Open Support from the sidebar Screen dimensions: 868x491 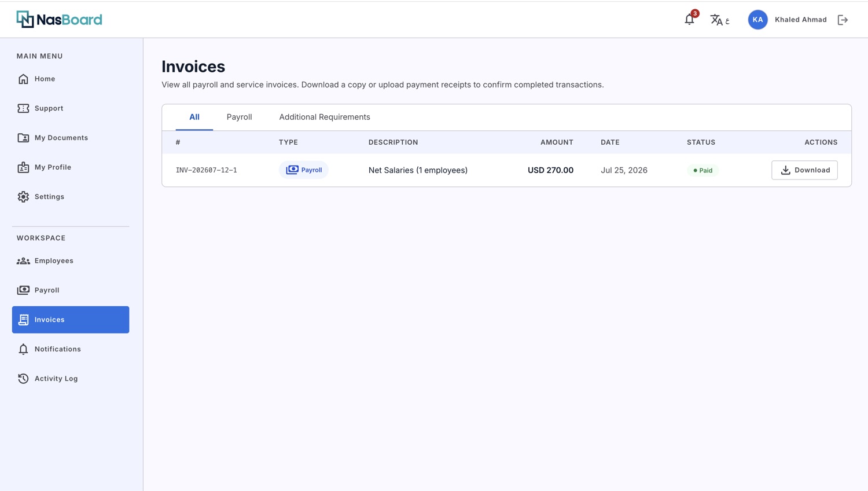click(71, 108)
